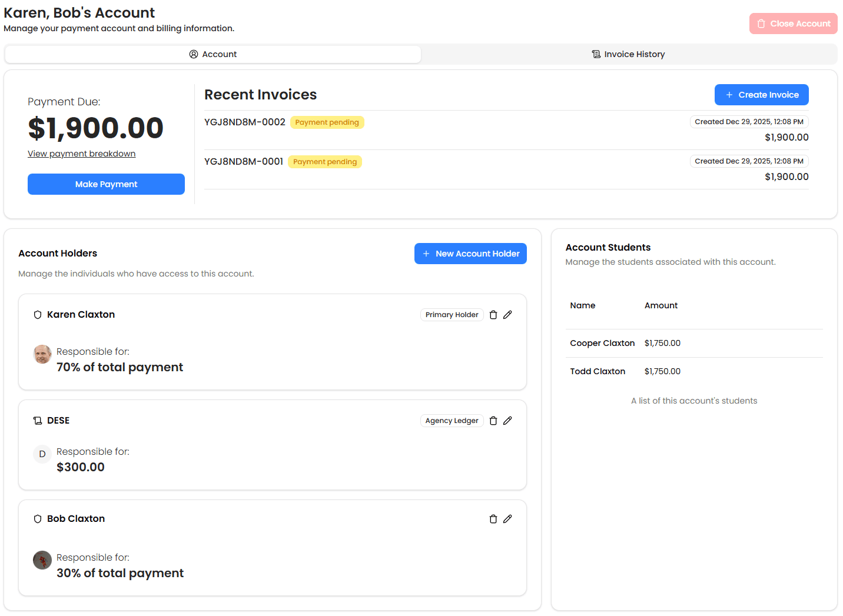
Task: Edit Karen Claxton with pencil icon
Action: click(x=507, y=315)
